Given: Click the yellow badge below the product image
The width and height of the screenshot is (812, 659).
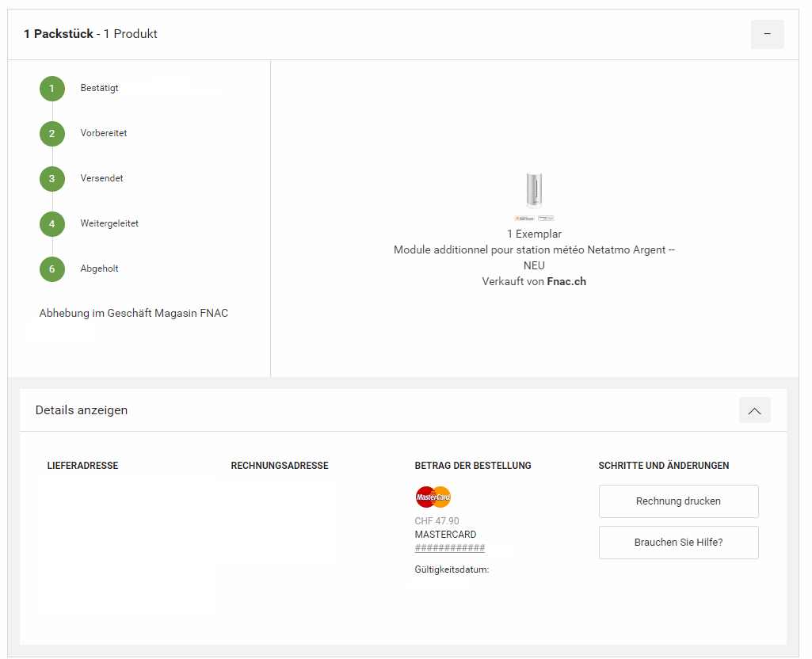Looking at the screenshot, I should coord(524,218).
